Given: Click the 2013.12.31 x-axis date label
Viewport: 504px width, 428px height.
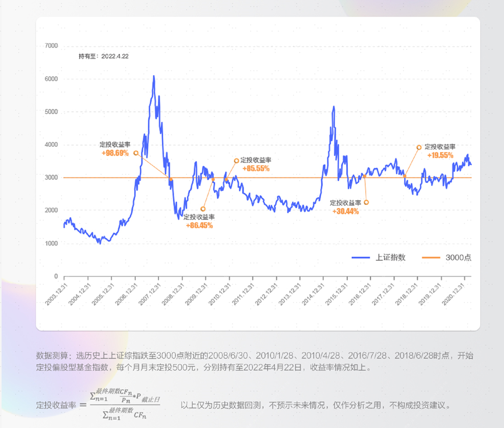Looking at the screenshot, I should (290, 294).
